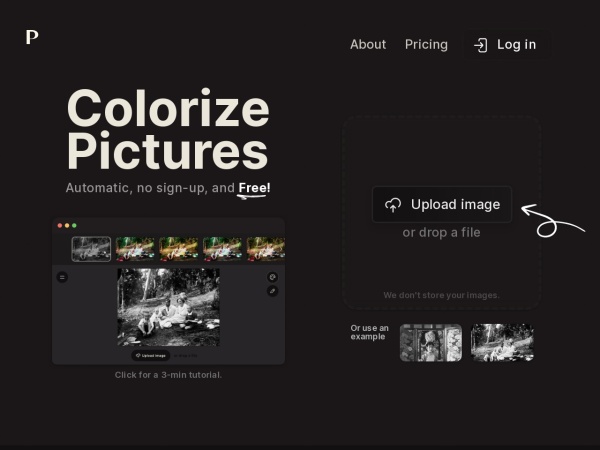The width and height of the screenshot is (600, 450).
Task: Select the picnic example photo
Action: pyautogui.click(x=502, y=342)
